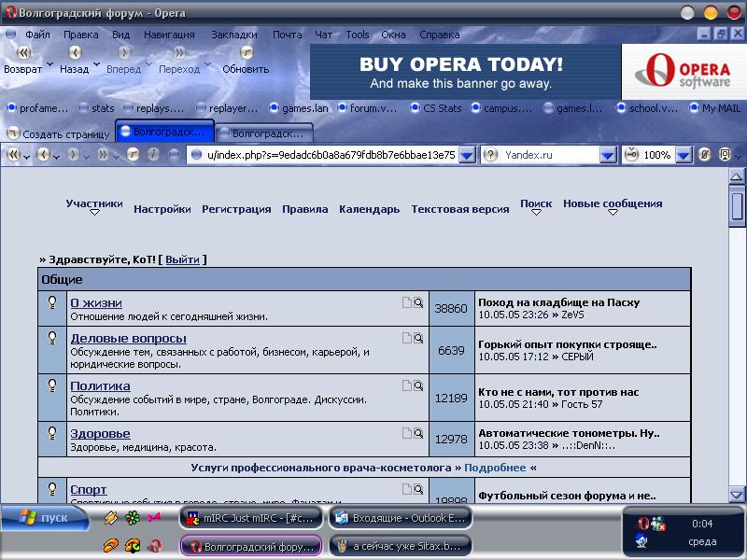Open the 100% zoom level dropdown
The image size is (747, 560).
point(683,155)
